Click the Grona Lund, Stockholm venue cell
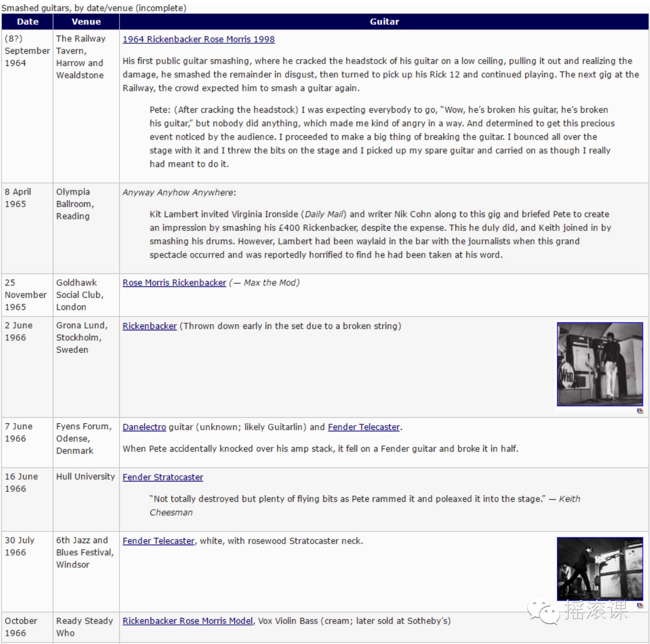Viewport: 650px width, 644px height. 86,367
